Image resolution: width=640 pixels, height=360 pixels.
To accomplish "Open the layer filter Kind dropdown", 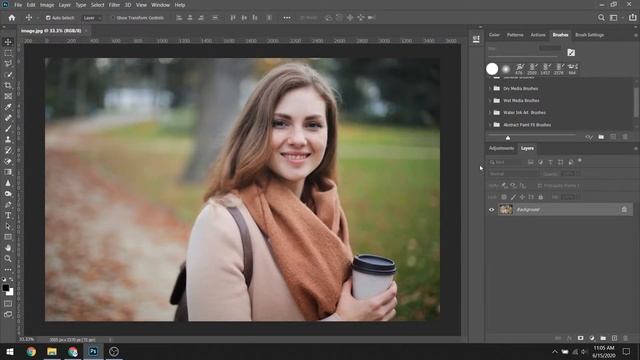I will pos(505,162).
